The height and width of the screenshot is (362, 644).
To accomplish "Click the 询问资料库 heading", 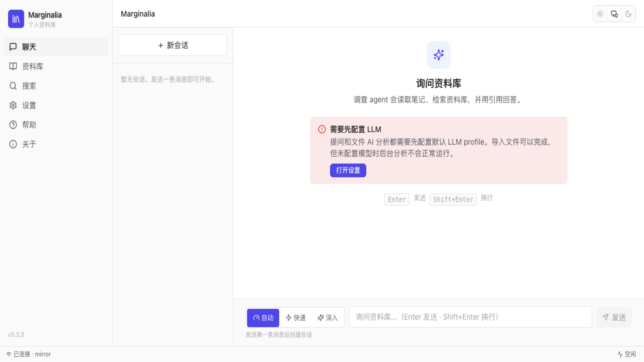I will pyautogui.click(x=439, y=83).
